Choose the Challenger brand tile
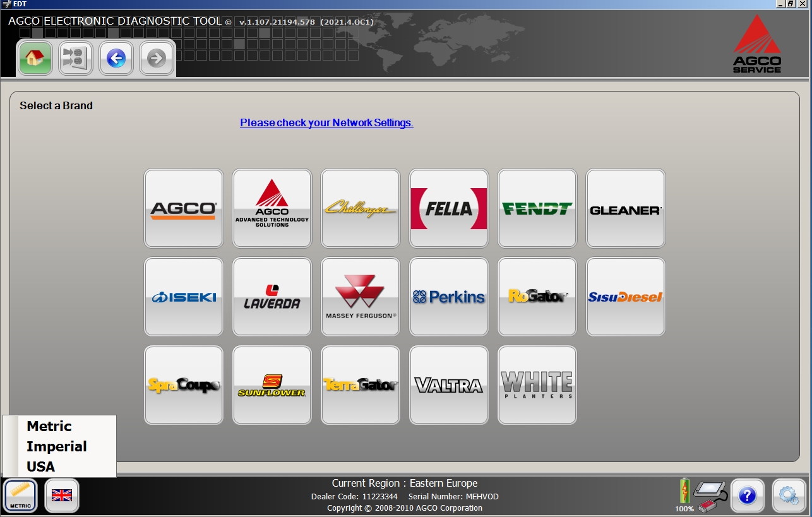Viewport: 812px width, 517px height. [x=361, y=208]
